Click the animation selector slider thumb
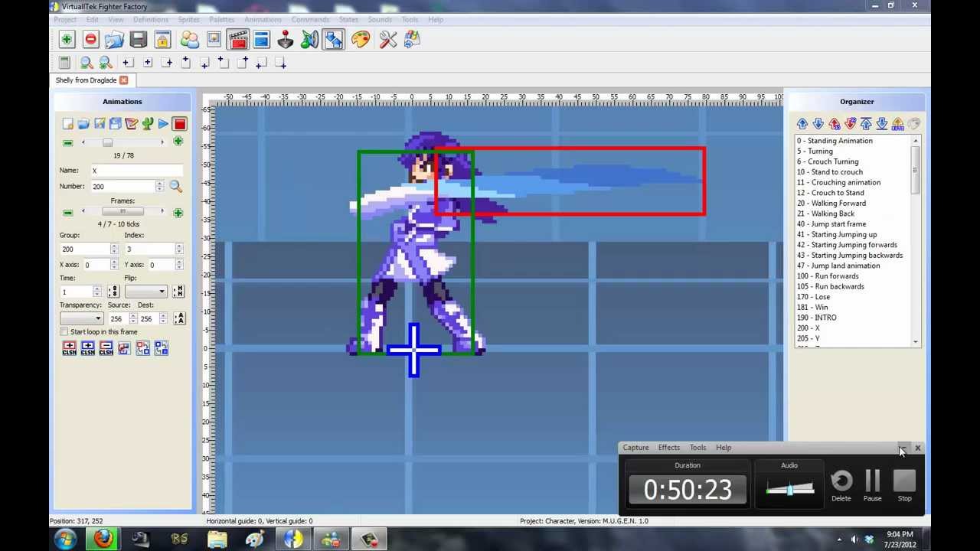Image resolution: width=980 pixels, height=551 pixels. click(x=107, y=142)
